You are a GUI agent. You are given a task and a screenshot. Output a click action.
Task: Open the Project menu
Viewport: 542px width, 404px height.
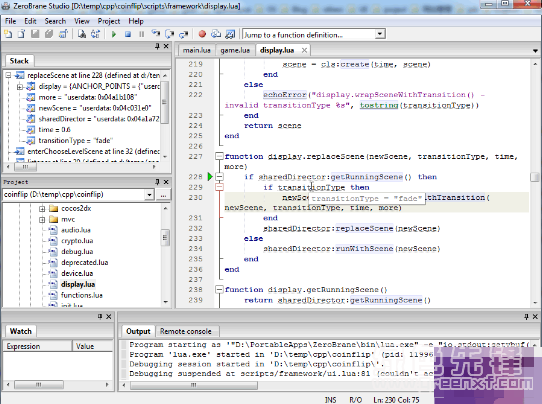tap(109, 21)
